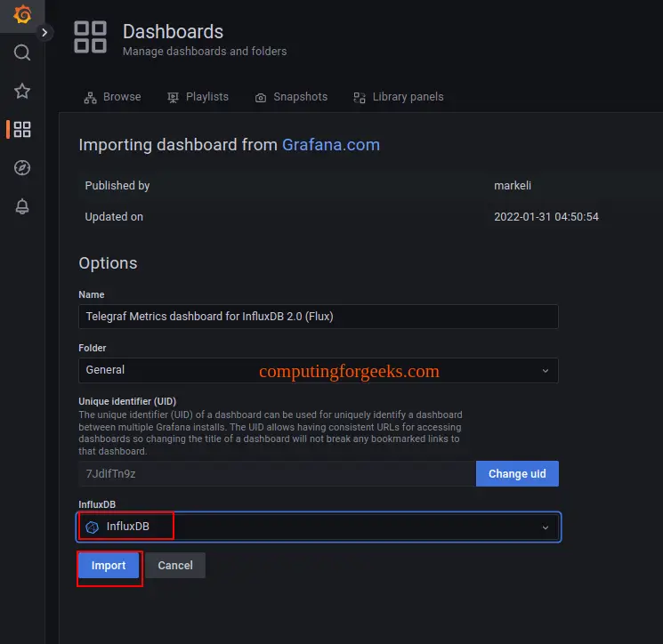Click the dashboard Name input field
This screenshot has height=644, width=663.
click(319, 317)
